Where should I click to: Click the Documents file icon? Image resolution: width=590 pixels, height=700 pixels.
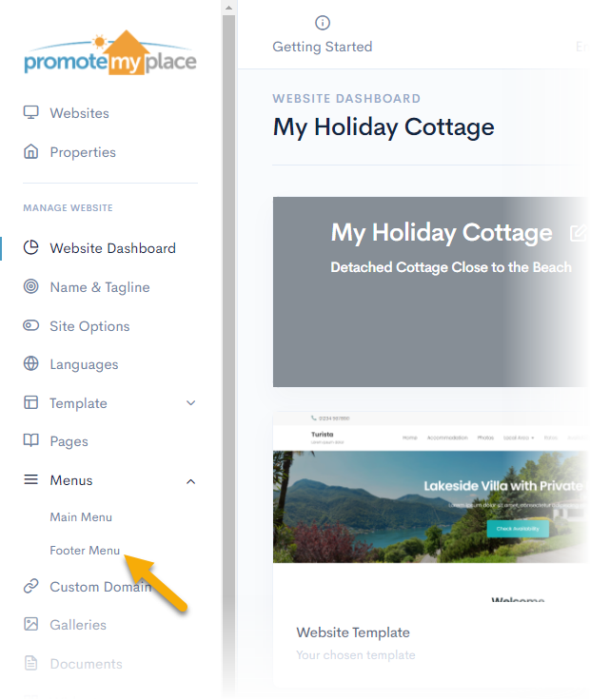pyautogui.click(x=30, y=663)
